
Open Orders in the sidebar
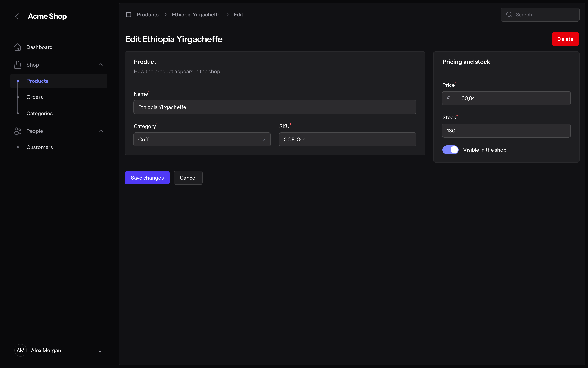coord(59,97)
